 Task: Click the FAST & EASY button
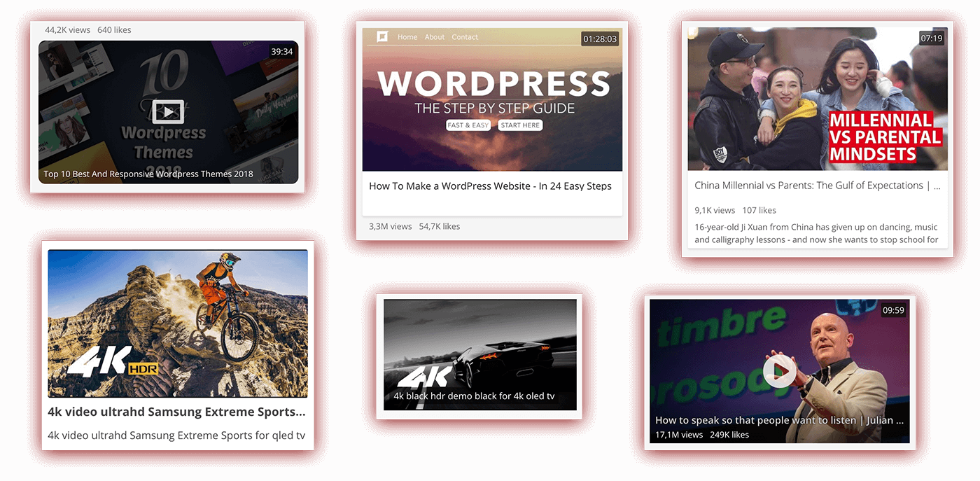coord(468,125)
